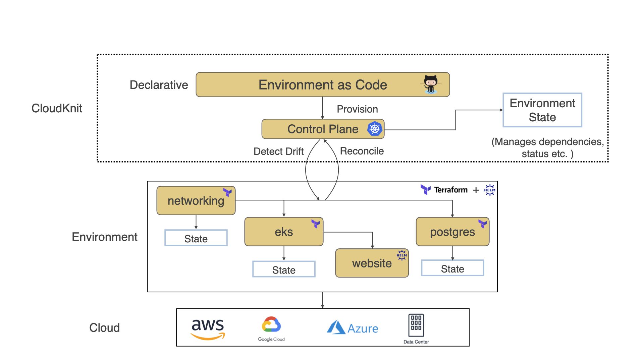Screen dimensions: 644x362
Task: Select the eks module box
Action: pos(284,232)
